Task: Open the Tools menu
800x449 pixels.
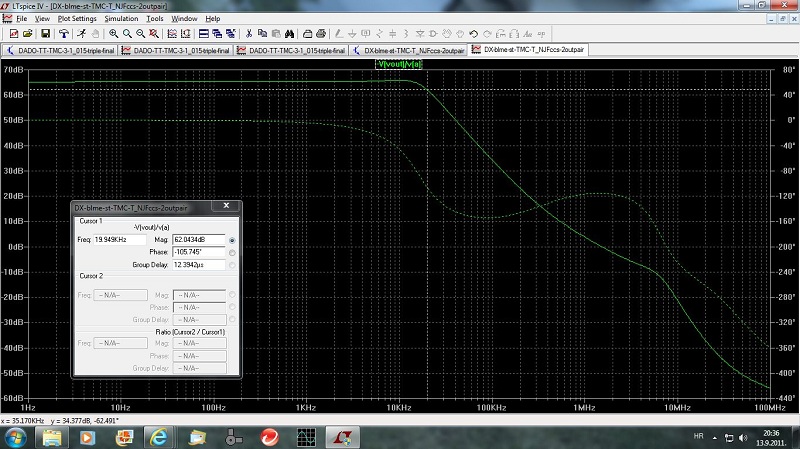Action: pyautogui.click(x=154, y=18)
